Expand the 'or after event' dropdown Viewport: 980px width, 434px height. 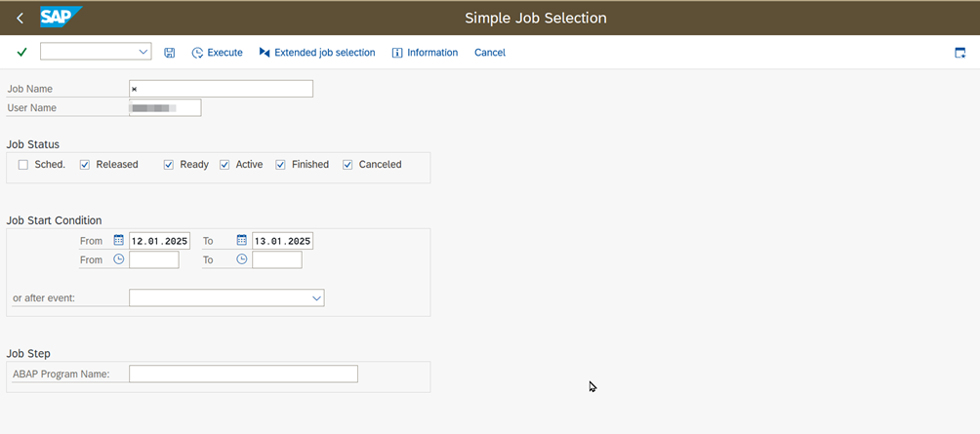click(x=316, y=298)
